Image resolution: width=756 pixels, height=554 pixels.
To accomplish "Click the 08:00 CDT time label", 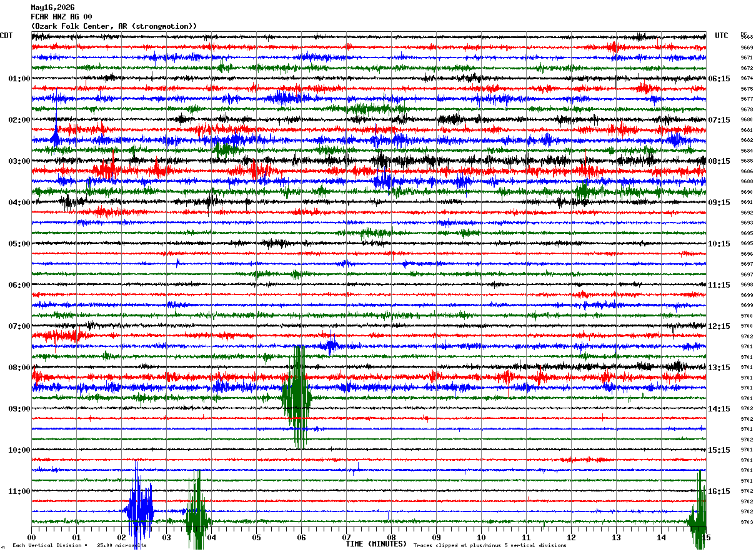I will (x=19, y=368).
